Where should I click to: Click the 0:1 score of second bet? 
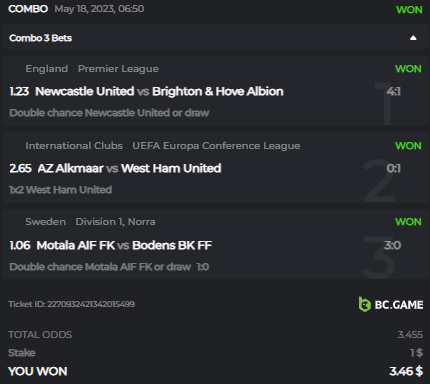(x=394, y=168)
